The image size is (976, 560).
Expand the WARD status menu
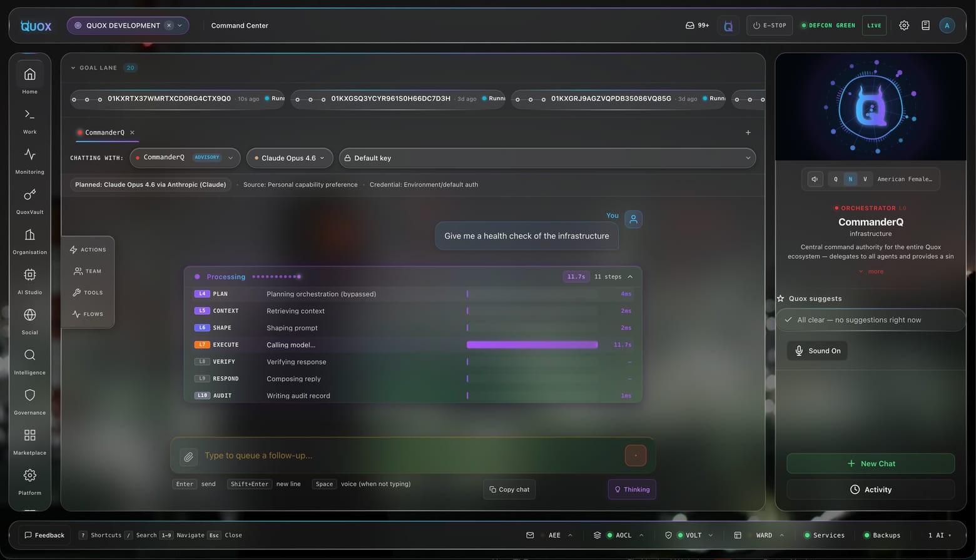click(781, 536)
